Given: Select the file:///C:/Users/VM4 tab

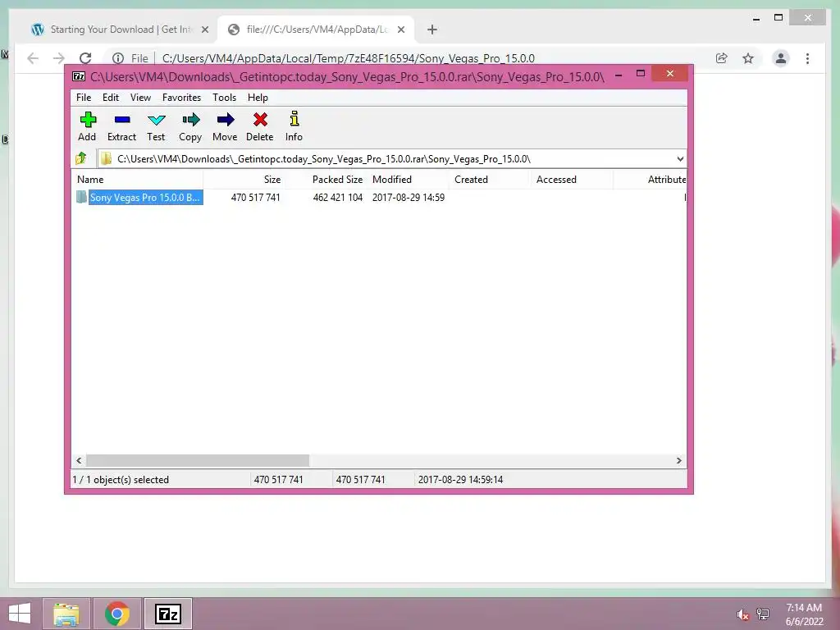Looking at the screenshot, I should [317, 30].
